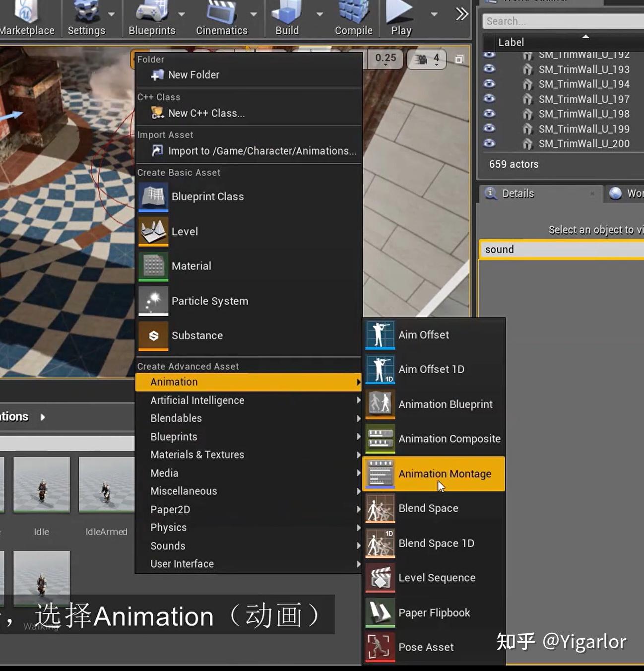This screenshot has height=671, width=644.
Task: Select the Animation menu entry
Action: point(249,382)
